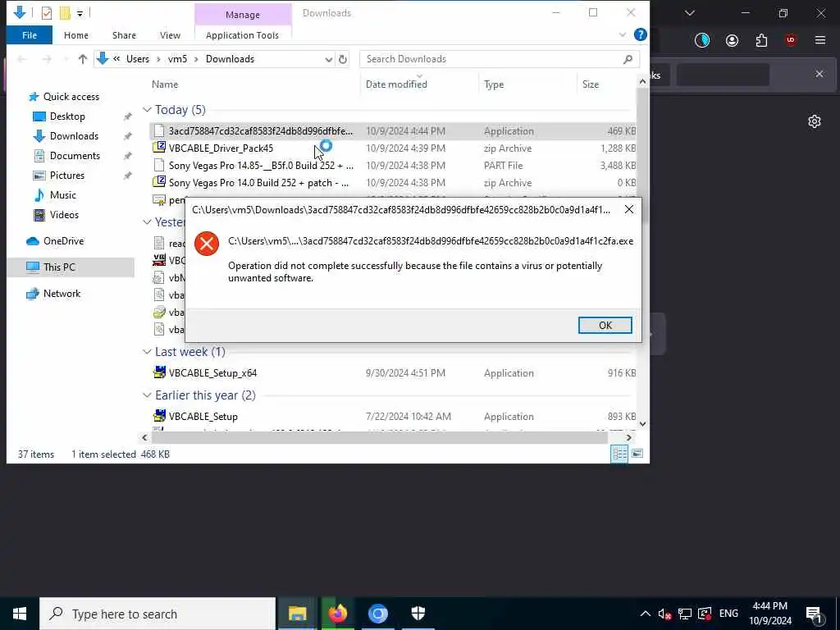
Task: Open the File menu in Explorer
Action: pyautogui.click(x=30, y=35)
